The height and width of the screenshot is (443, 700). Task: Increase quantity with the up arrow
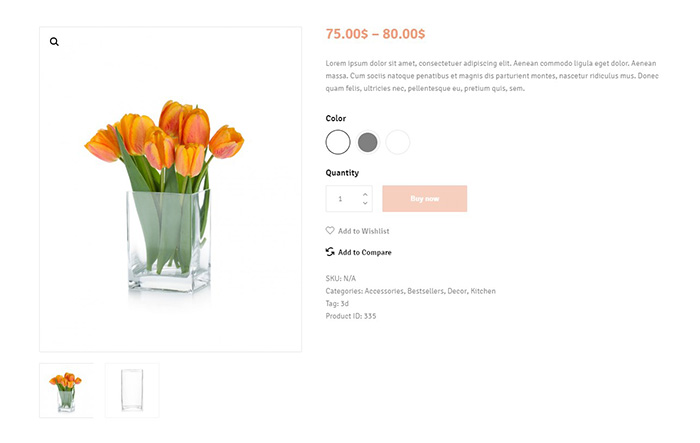pos(365,194)
